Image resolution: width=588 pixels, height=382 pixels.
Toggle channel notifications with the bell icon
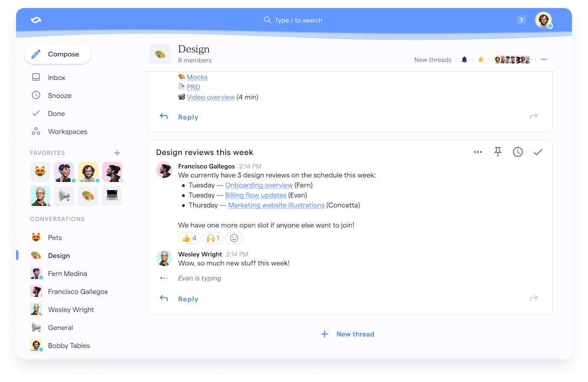click(464, 59)
